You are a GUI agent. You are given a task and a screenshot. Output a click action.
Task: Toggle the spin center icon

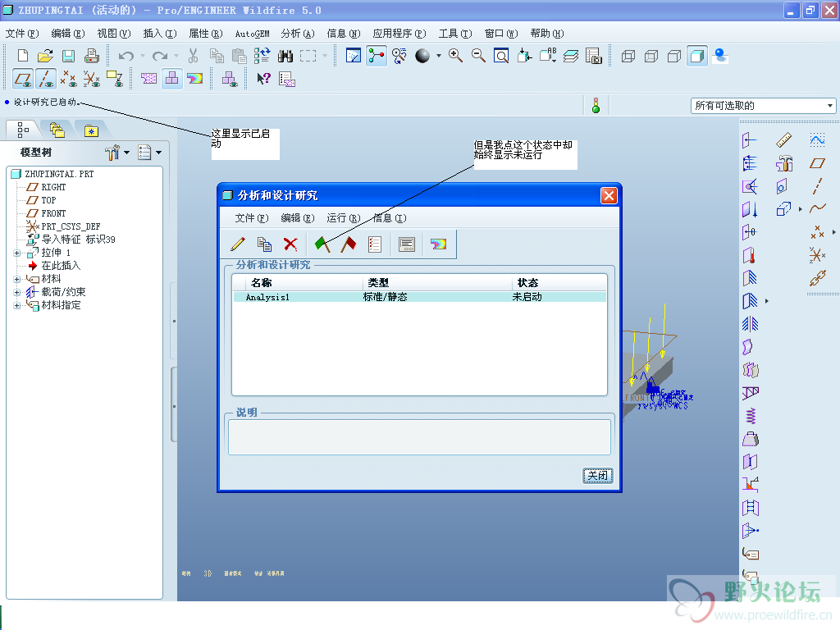[377, 56]
